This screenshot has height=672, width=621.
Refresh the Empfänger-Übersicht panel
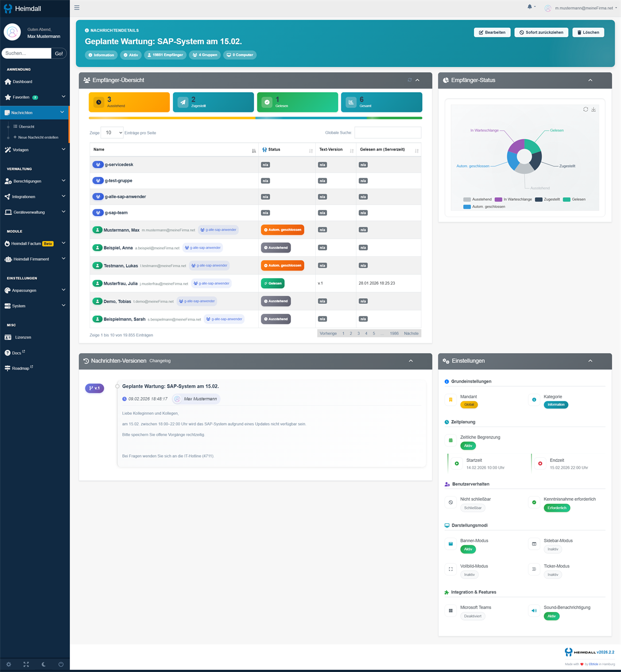(410, 80)
